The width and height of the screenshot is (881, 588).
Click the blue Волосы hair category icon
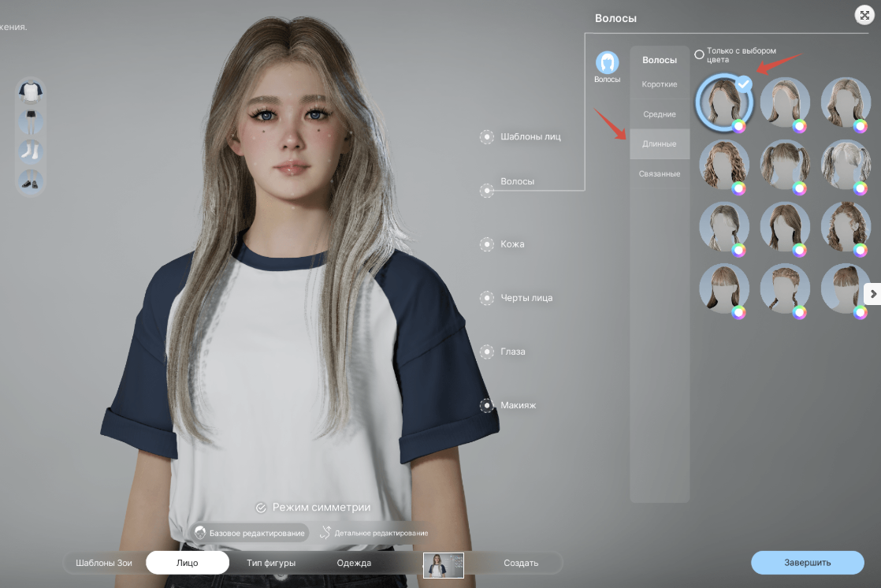pos(608,63)
